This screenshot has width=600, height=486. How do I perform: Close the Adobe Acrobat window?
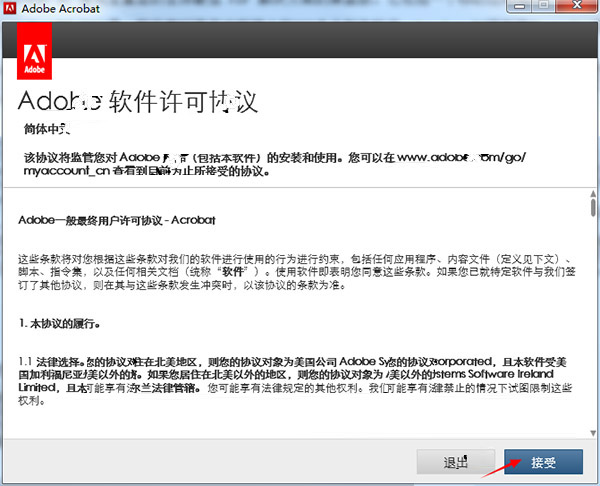[577, 5]
